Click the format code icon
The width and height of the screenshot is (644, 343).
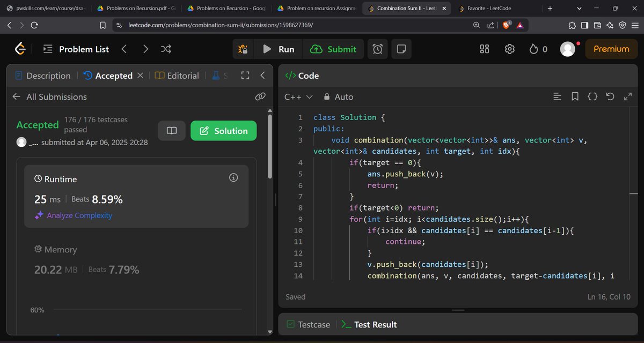(558, 97)
